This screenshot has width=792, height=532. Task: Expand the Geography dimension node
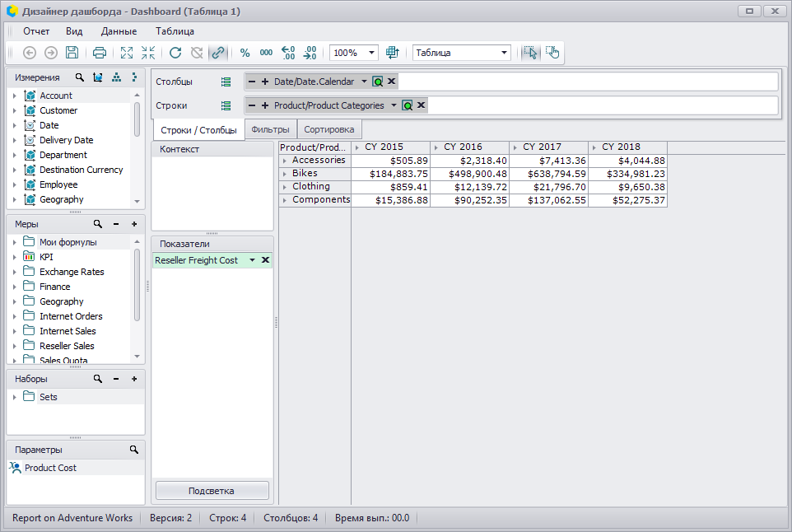click(14, 199)
